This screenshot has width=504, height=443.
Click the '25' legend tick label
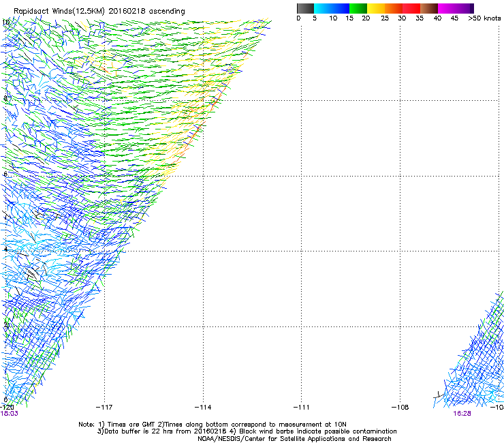[385, 18]
